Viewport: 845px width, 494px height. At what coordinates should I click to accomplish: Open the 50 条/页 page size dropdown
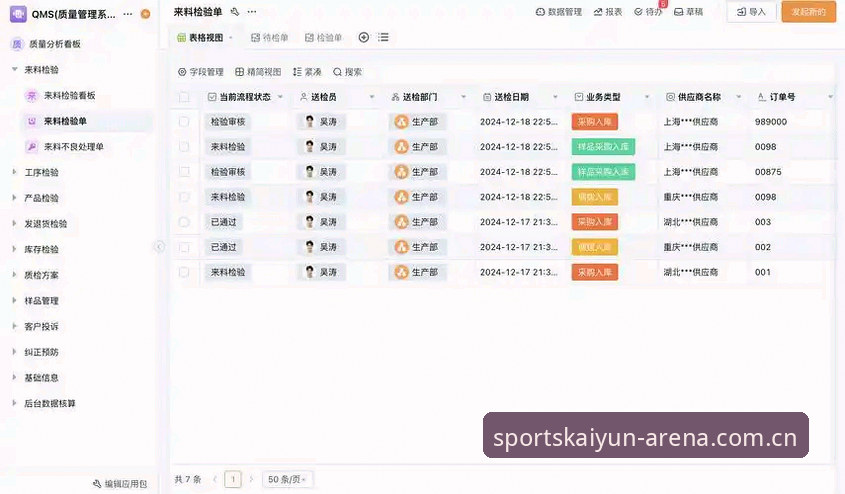pyautogui.click(x=287, y=479)
